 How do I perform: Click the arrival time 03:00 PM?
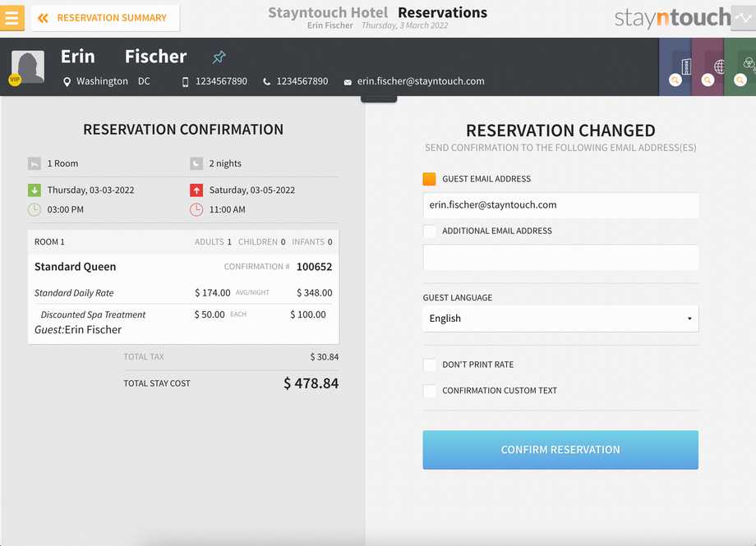pyautogui.click(x=65, y=209)
